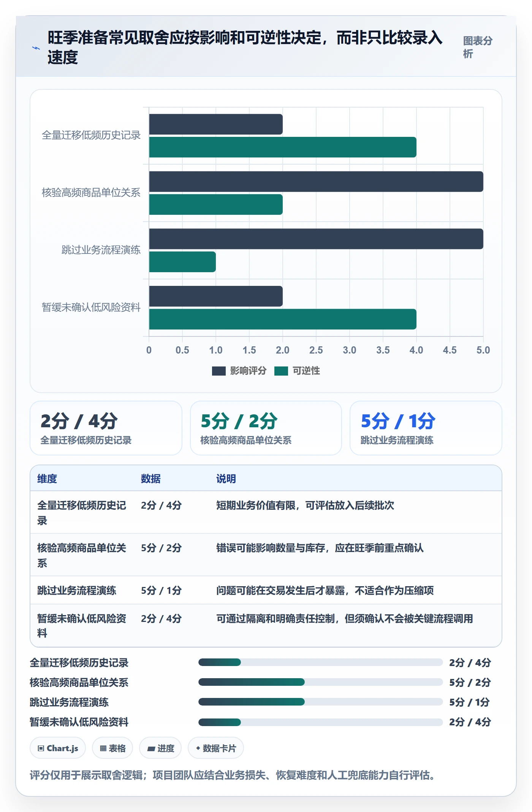The width and height of the screenshot is (532, 812).
Task: Select the 影响评分 bar for 全量迁移低频历史记录
Action: click(216, 124)
